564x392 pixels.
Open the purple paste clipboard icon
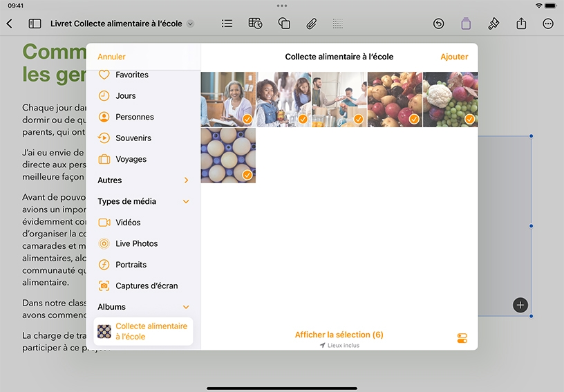(x=466, y=24)
